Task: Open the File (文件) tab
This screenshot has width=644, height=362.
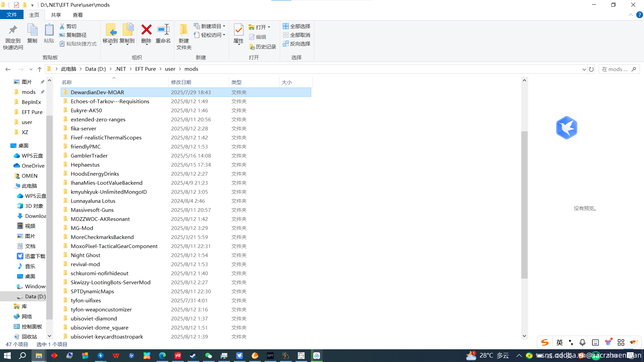Action: 12,15
